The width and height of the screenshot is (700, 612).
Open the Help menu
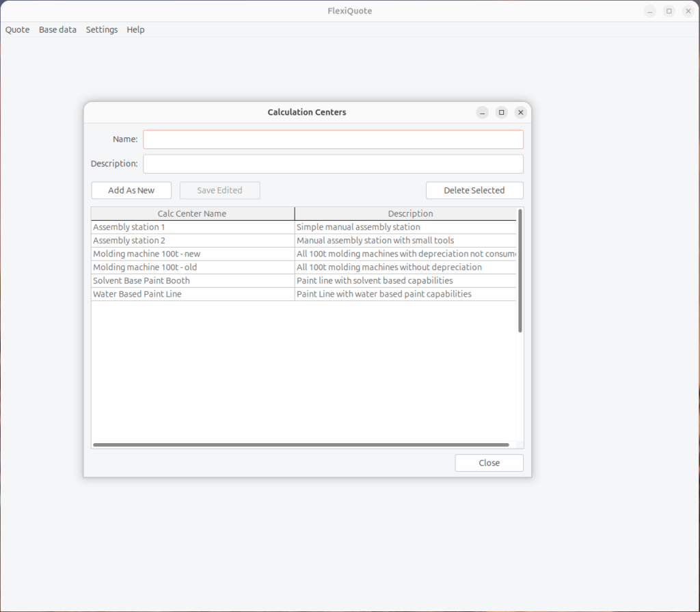click(x=135, y=29)
